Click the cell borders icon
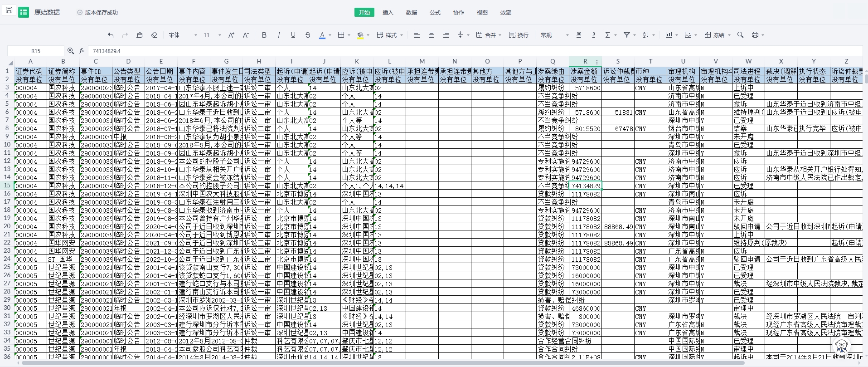The image size is (868, 367). [x=341, y=35]
